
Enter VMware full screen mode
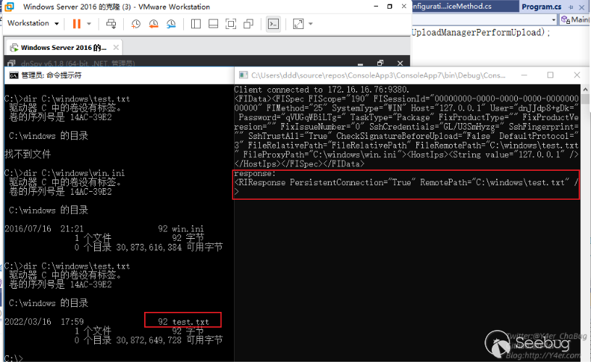click(x=230, y=24)
